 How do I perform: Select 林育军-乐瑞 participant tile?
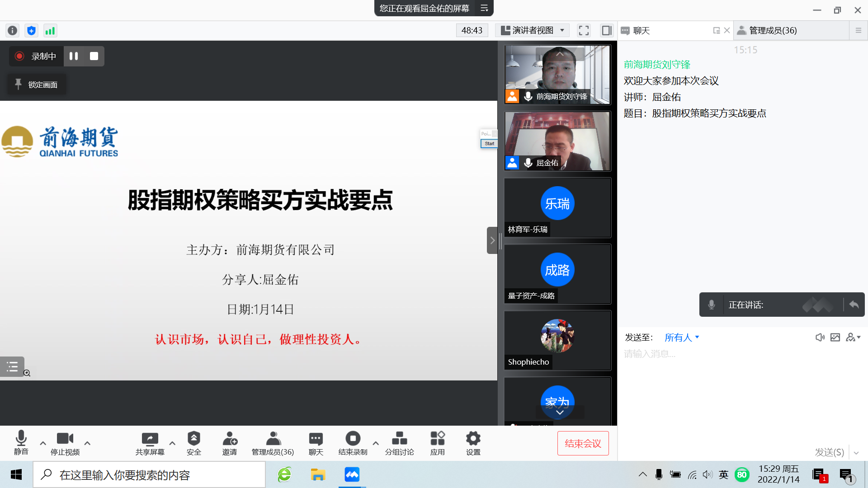pyautogui.click(x=557, y=207)
